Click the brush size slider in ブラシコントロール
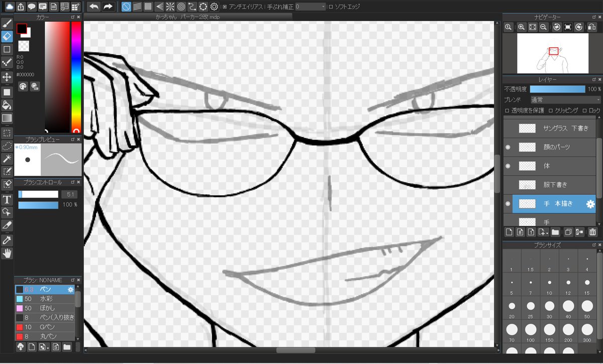The width and height of the screenshot is (603, 364). click(x=39, y=194)
